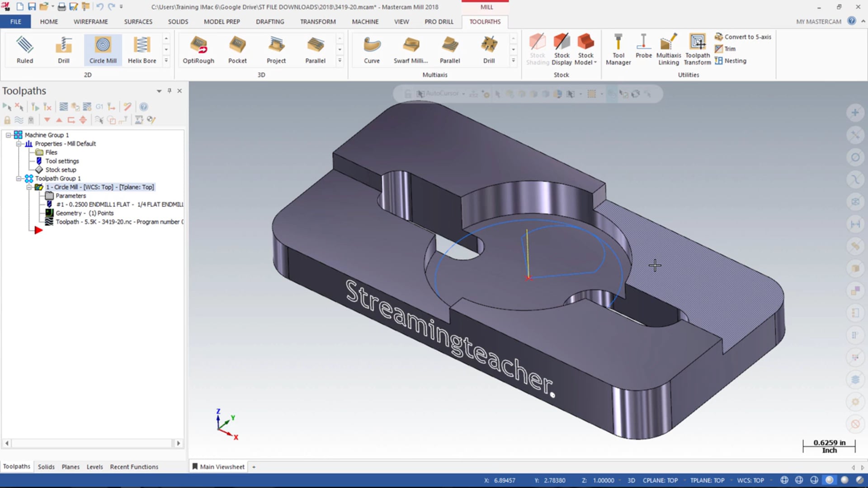Open the CPLANE: TOP status selector
The width and height of the screenshot is (868, 488).
(660, 480)
